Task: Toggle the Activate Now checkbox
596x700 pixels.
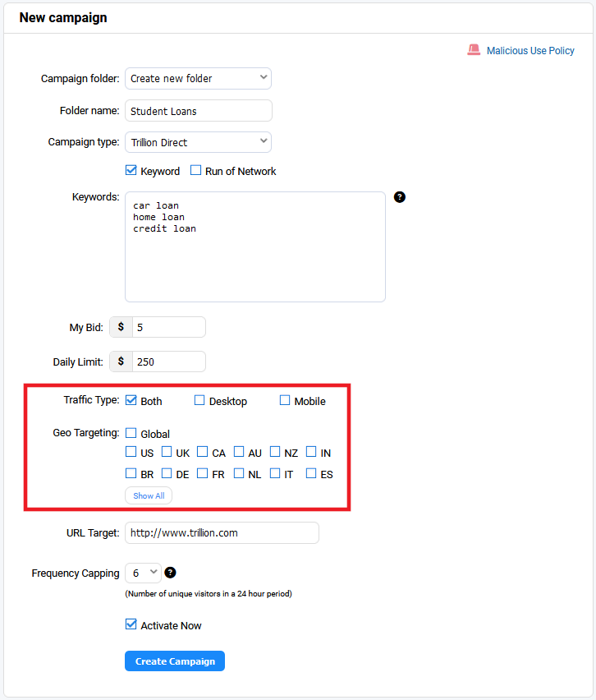Action: 131,624
